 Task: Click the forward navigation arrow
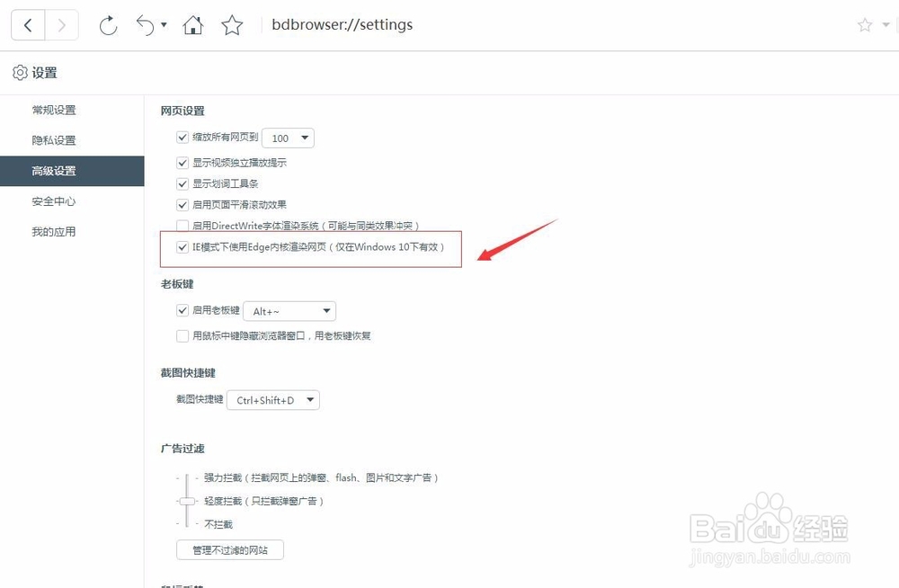59,24
